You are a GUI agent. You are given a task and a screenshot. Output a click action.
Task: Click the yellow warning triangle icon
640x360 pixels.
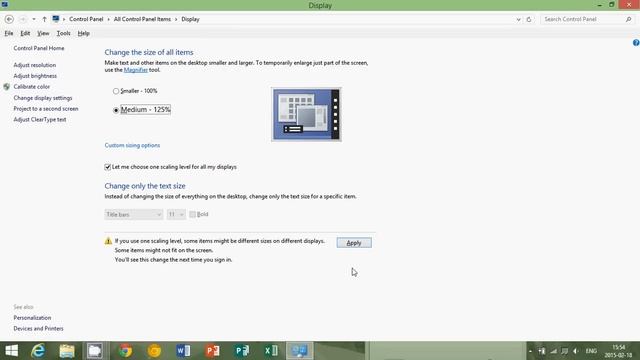108,241
